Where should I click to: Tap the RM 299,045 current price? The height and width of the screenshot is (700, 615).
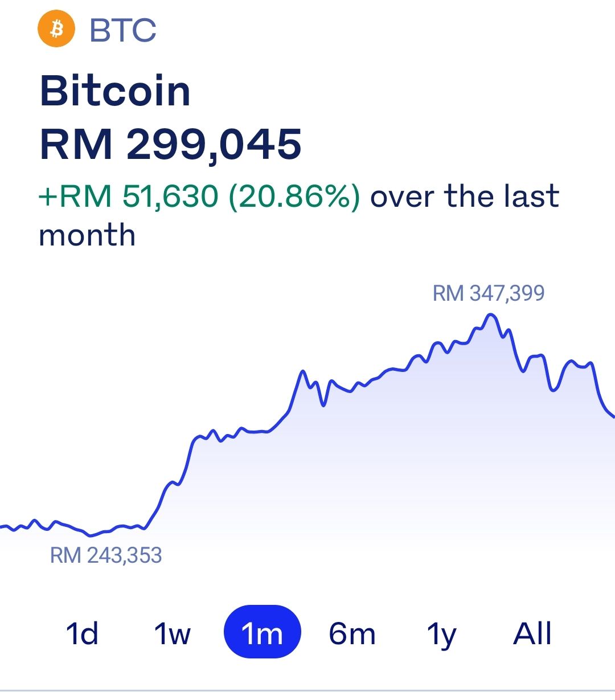[x=170, y=144]
